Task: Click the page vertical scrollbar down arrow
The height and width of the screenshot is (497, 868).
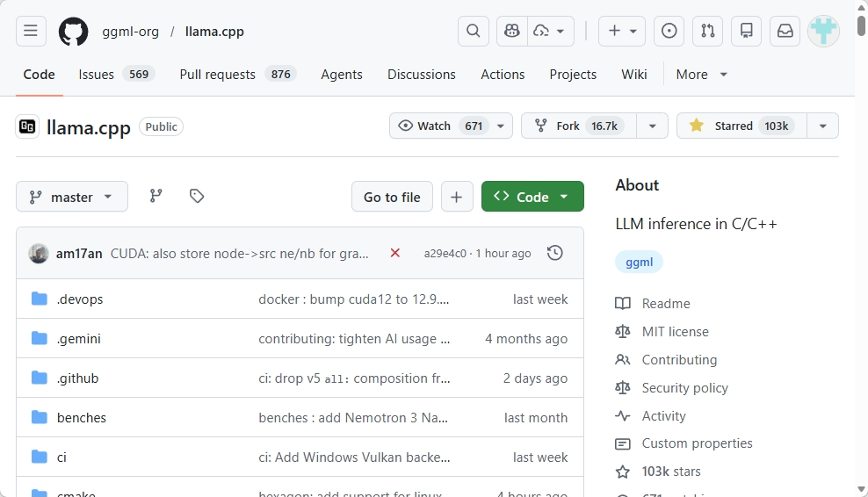Action: [x=861, y=489]
